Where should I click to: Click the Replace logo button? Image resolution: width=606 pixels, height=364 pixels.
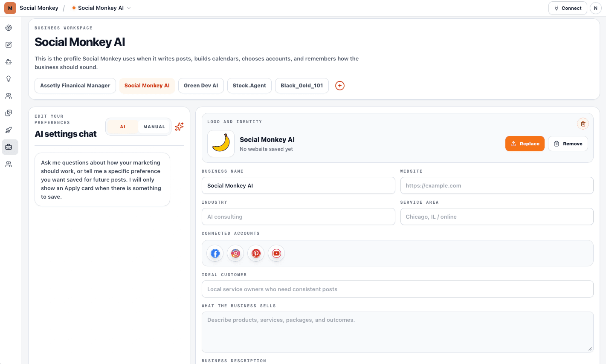pos(525,144)
